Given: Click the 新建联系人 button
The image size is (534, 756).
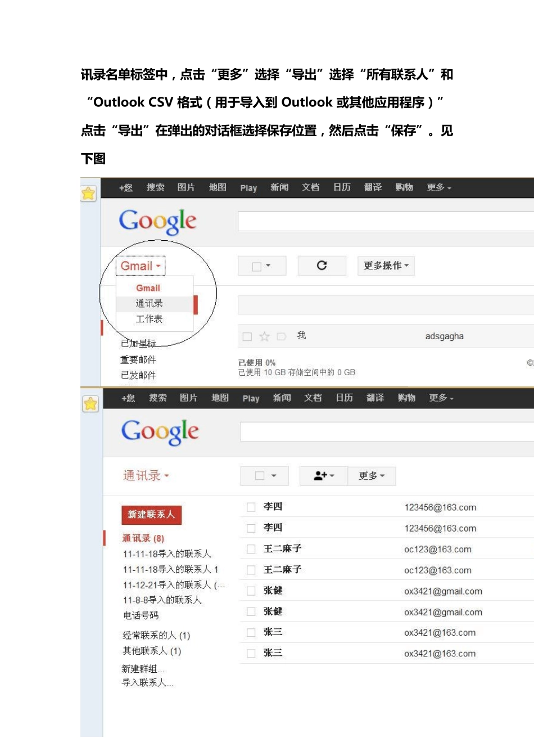Looking at the screenshot, I should [151, 515].
